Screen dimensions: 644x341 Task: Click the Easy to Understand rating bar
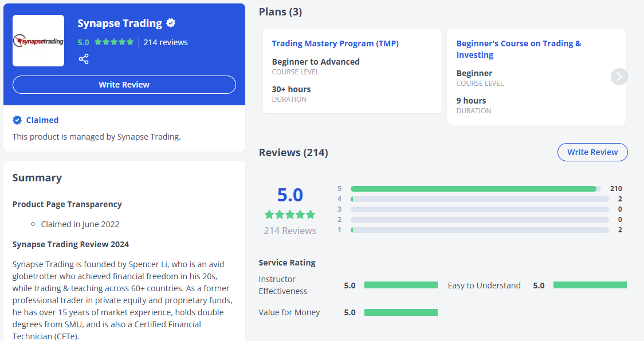point(590,285)
